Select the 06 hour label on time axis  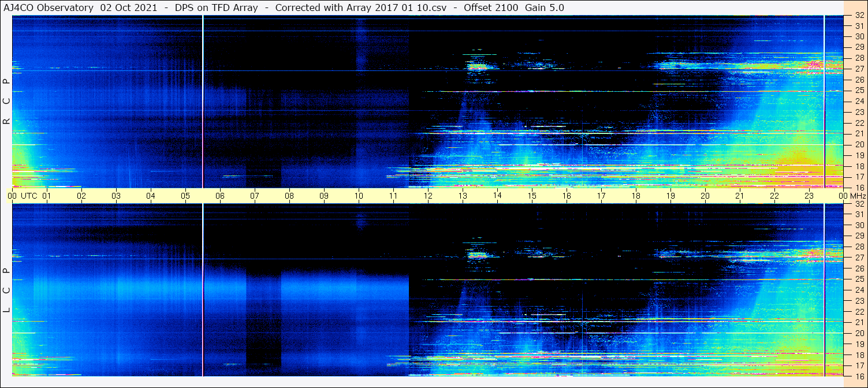coord(220,196)
